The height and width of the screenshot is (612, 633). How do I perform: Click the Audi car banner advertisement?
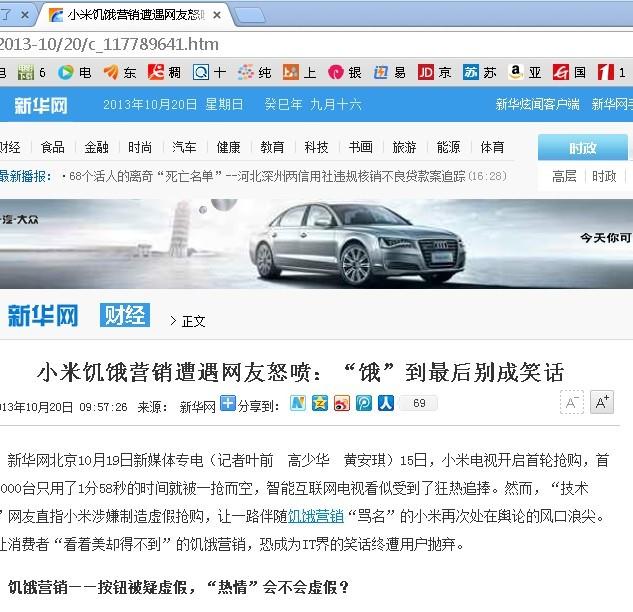coord(316,244)
